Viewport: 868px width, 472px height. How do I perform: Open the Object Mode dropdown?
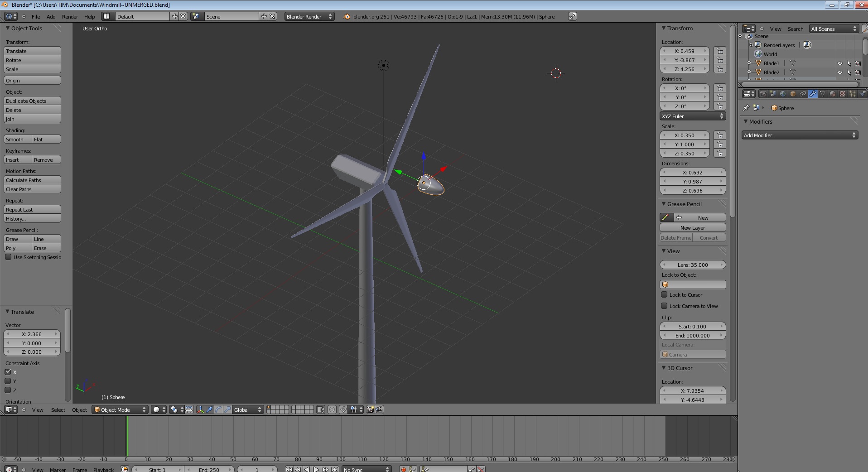pyautogui.click(x=120, y=409)
